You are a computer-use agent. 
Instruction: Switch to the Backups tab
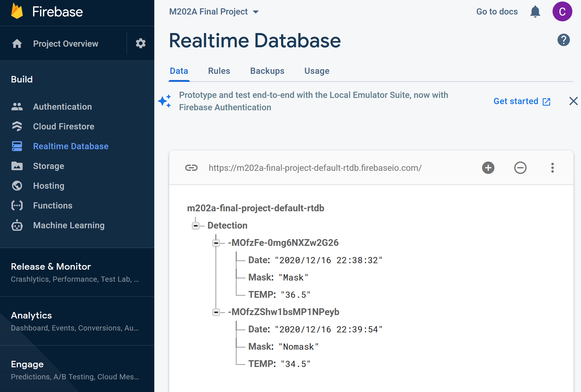267,71
